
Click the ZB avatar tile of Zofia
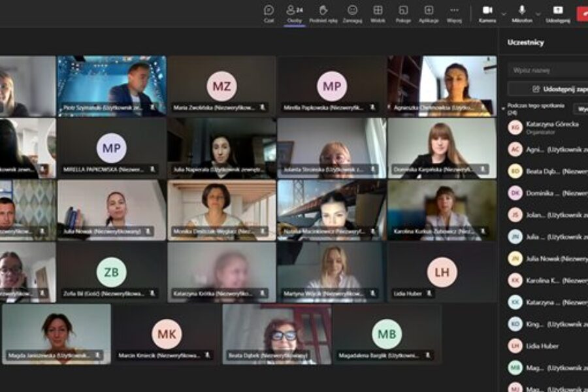[x=111, y=272]
